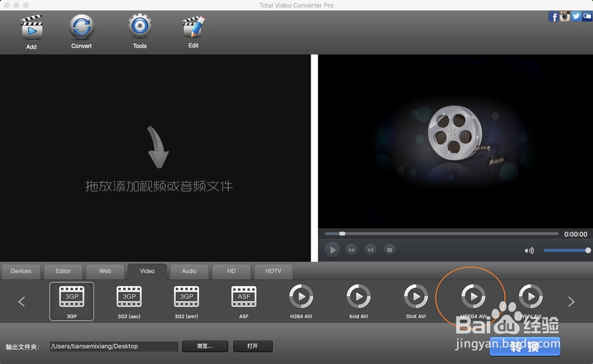Click the film reel preview area
The image size is (593, 364).
[x=455, y=141]
